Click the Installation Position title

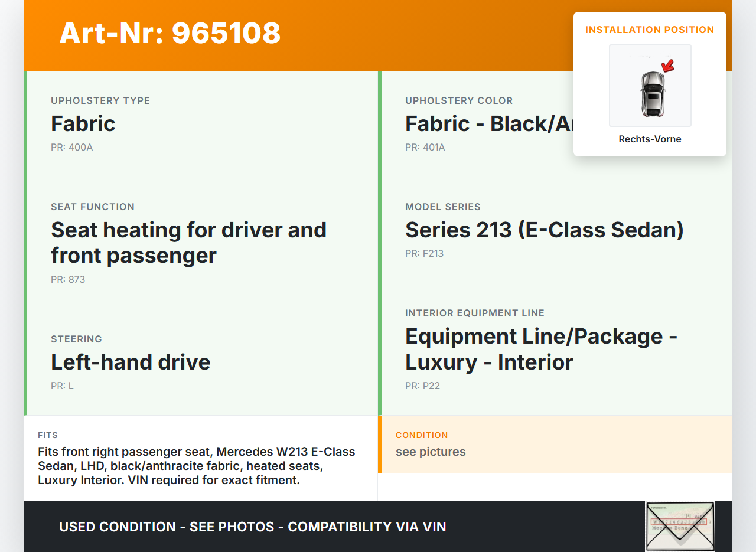[x=650, y=30]
